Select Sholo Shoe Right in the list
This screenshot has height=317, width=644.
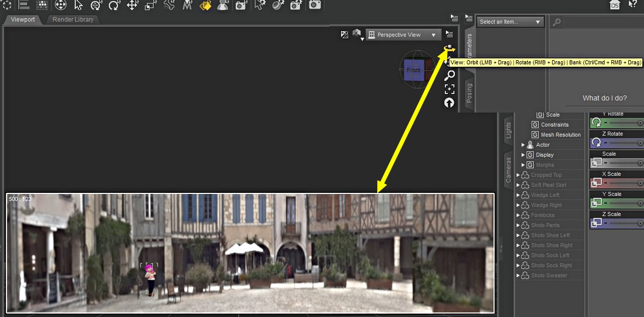(552, 246)
